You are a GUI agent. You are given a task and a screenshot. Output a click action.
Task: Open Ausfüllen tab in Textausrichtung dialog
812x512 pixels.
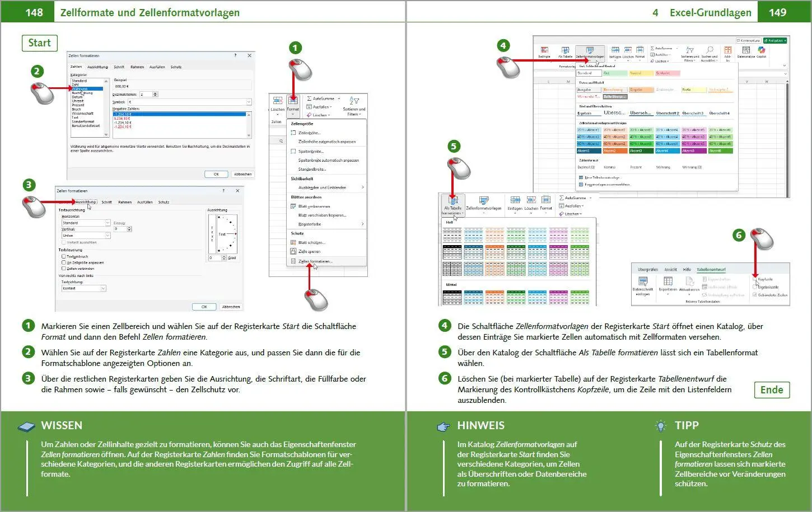tap(145, 202)
